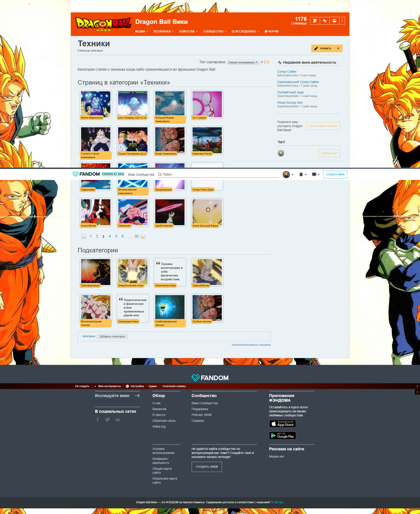This screenshot has height=514, width=420.
Task: Click Не следить in the bottom toolbar
Action: pyautogui.click(x=82, y=386)
